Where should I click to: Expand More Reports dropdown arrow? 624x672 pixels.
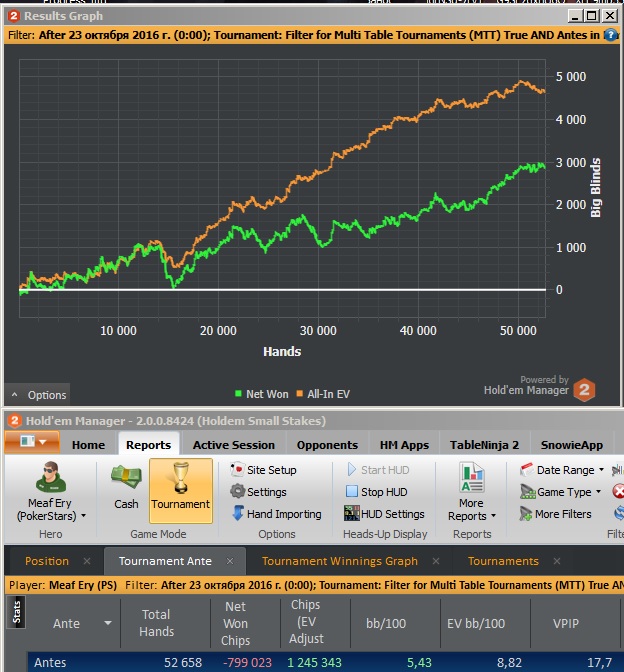[493, 516]
